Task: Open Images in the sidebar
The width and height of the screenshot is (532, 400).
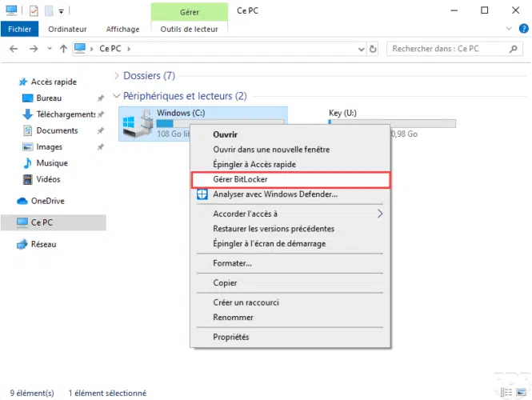Action: pyautogui.click(x=49, y=147)
